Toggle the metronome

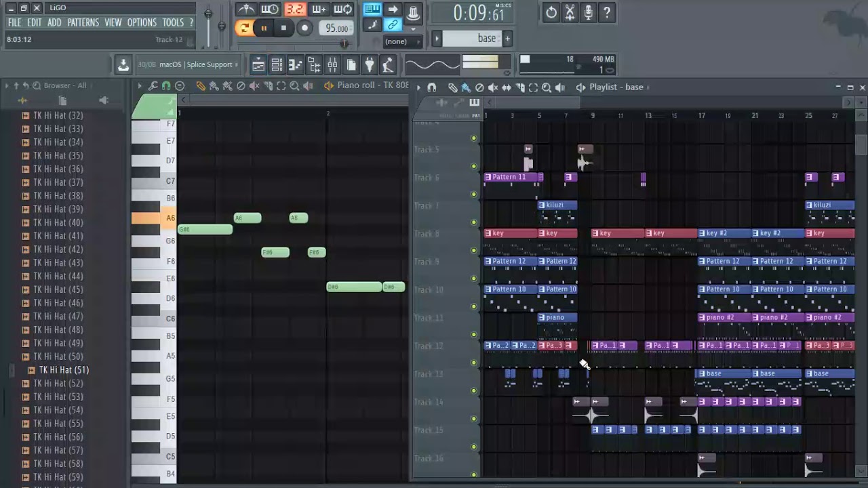[x=246, y=9]
